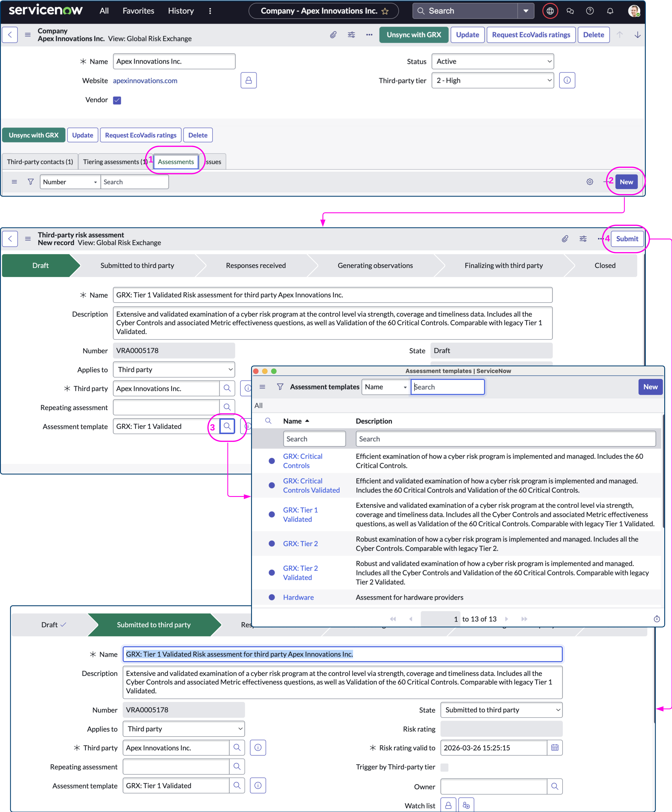Click the filter funnel in Assessment templates popup

280,387
